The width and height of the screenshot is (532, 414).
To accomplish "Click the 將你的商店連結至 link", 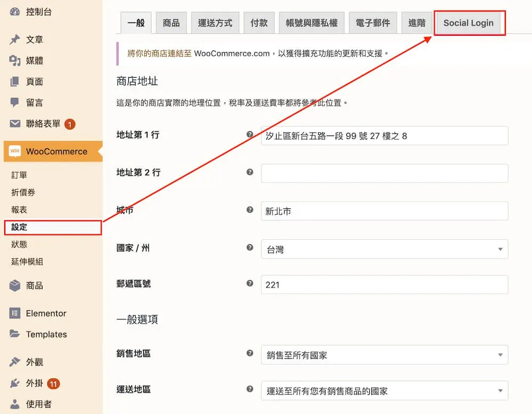I will click(160, 53).
